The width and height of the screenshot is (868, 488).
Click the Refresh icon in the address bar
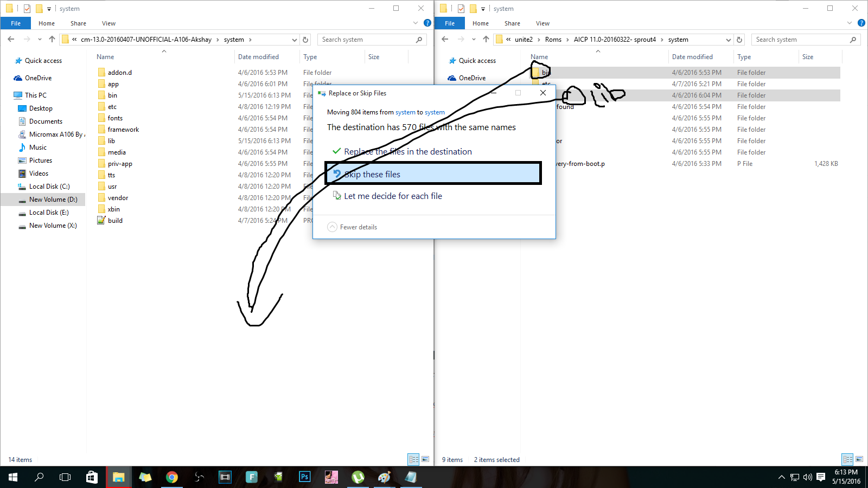305,39
